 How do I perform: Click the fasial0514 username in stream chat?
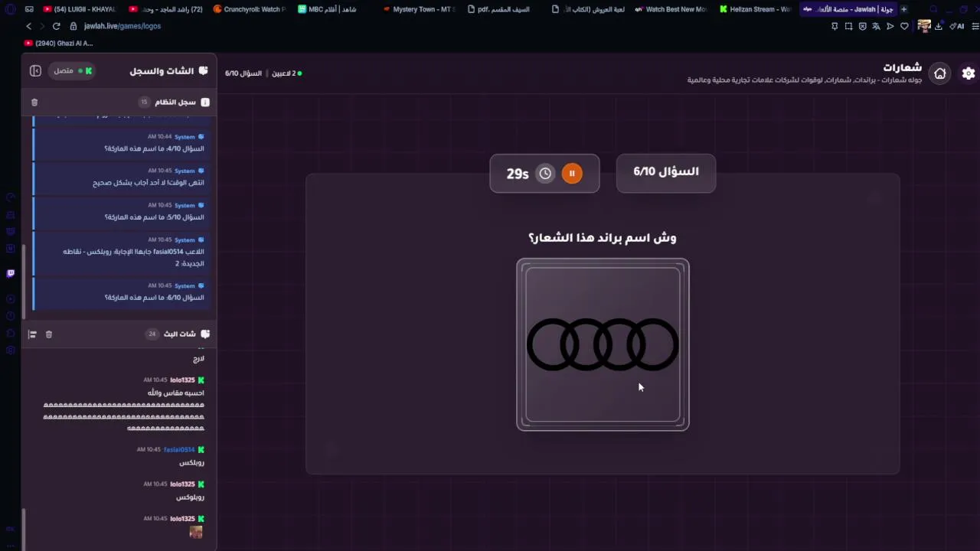tap(179, 450)
